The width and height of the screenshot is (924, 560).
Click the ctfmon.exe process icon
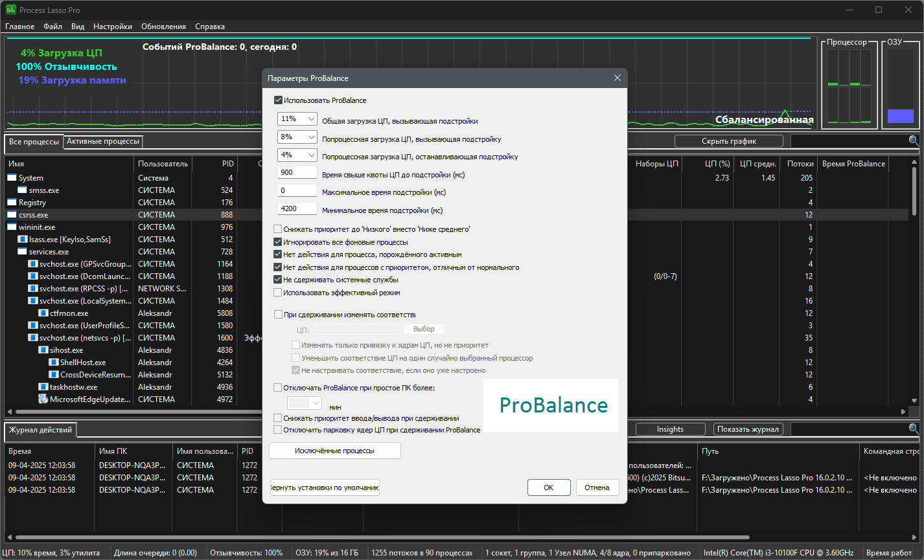click(x=43, y=313)
